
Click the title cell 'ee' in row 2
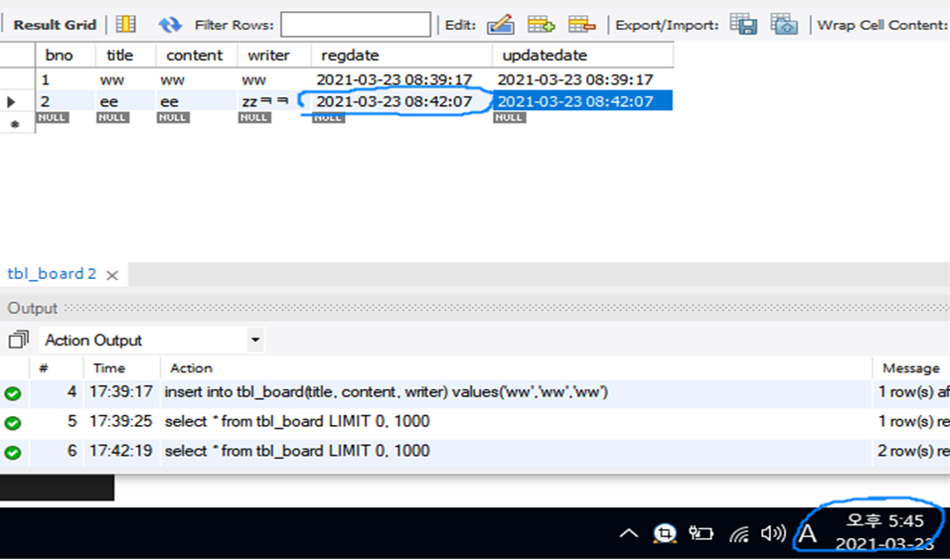click(125, 101)
